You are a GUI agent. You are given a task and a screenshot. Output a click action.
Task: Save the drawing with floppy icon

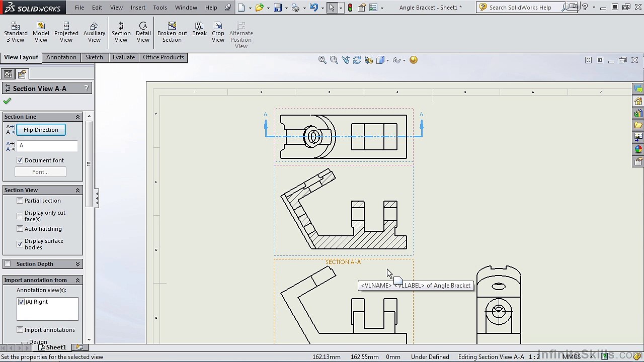click(x=277, y=8)
